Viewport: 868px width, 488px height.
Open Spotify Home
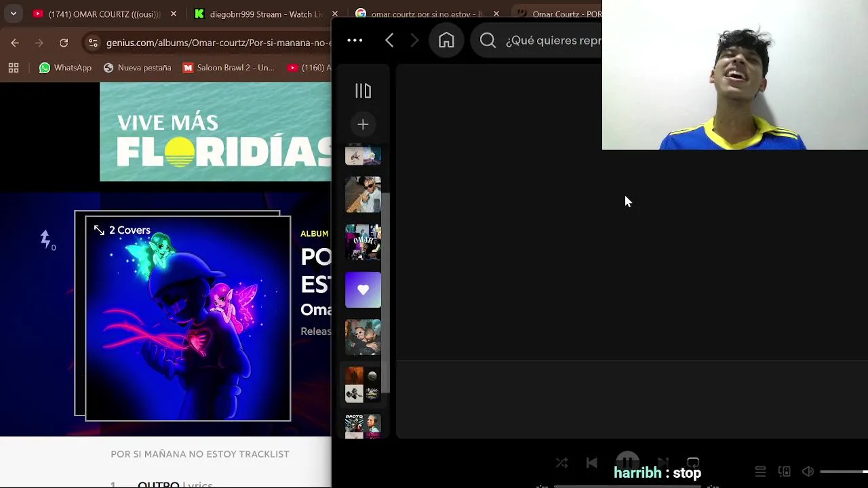coord(446,41)
